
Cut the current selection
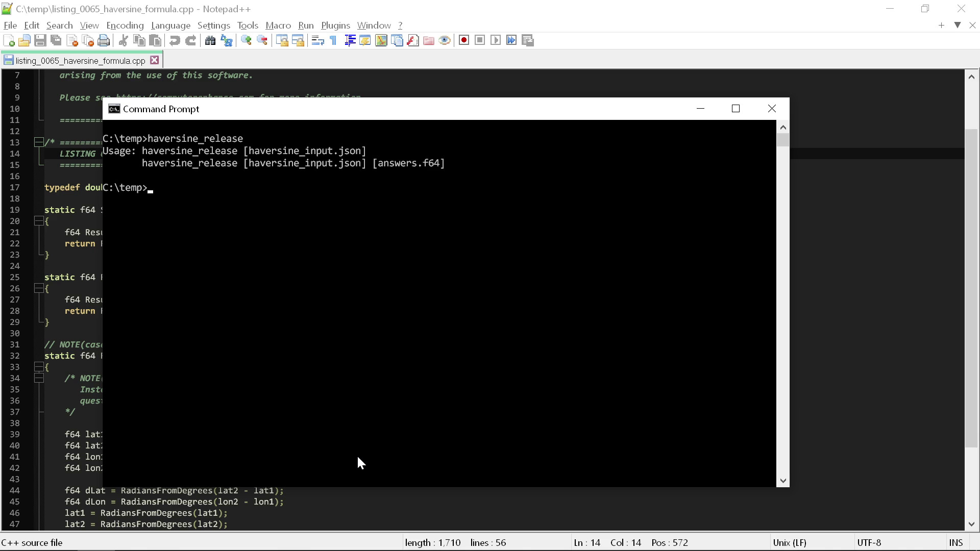pyautogui.click(x=124, y=40)
